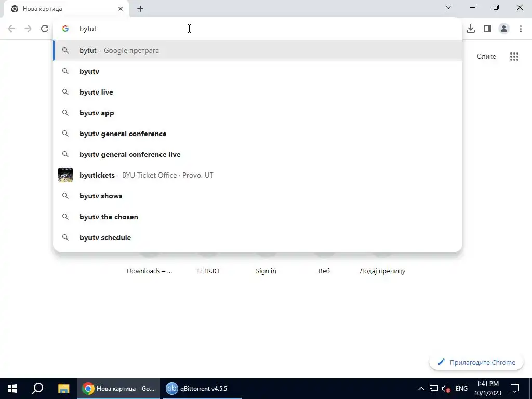Choose the 'byutv app' suggestion
Viewport: 532px width, 399px height.
[258, 113]
